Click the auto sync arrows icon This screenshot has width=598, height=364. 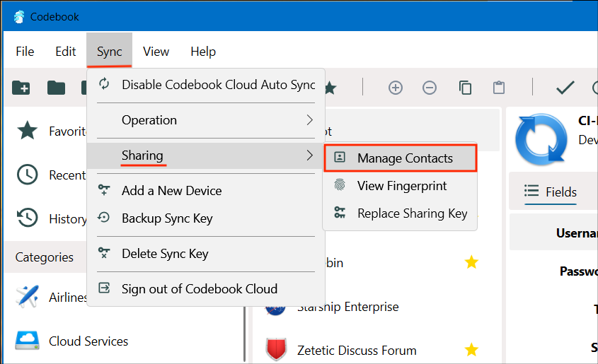pyautogui.click(x=104, y=84)
